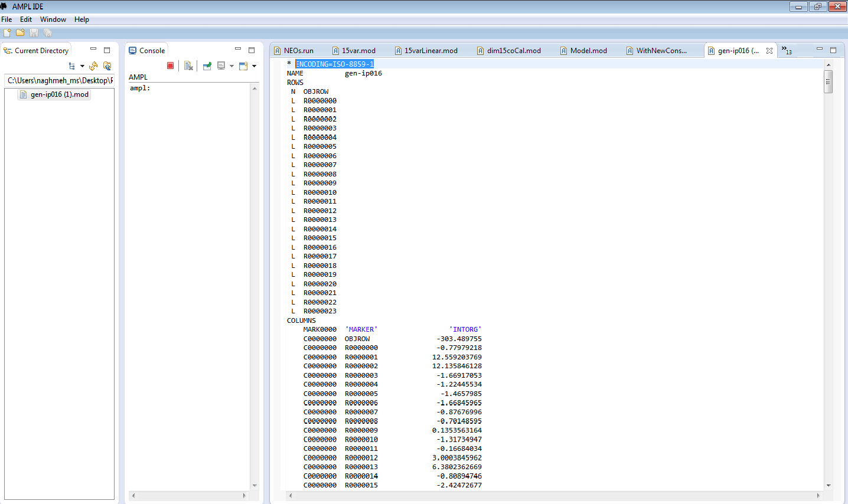The image size is (848, 504).
Task: Show the hidden editor tabs list (13)
Action: 786,50
